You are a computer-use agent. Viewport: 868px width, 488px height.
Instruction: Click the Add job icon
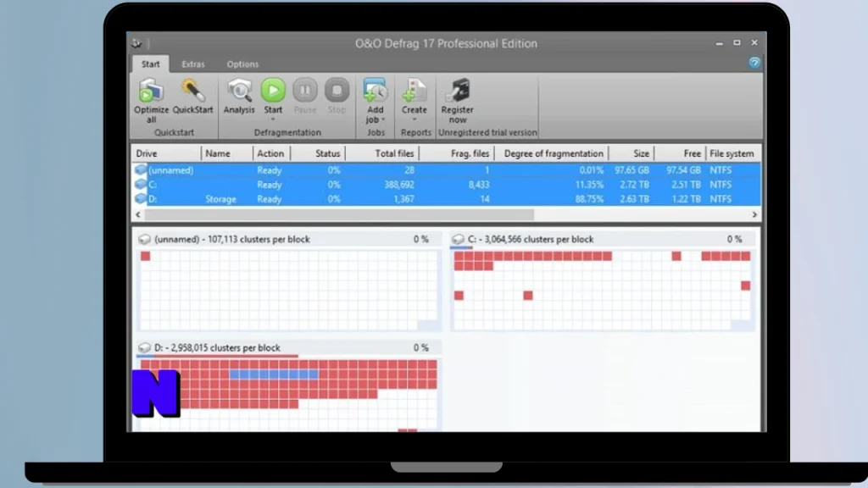375,90
